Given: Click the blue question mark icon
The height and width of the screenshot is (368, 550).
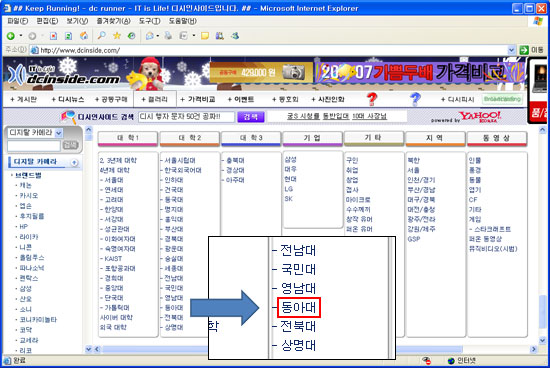Looking at the screenshot, I should (415, 100).
